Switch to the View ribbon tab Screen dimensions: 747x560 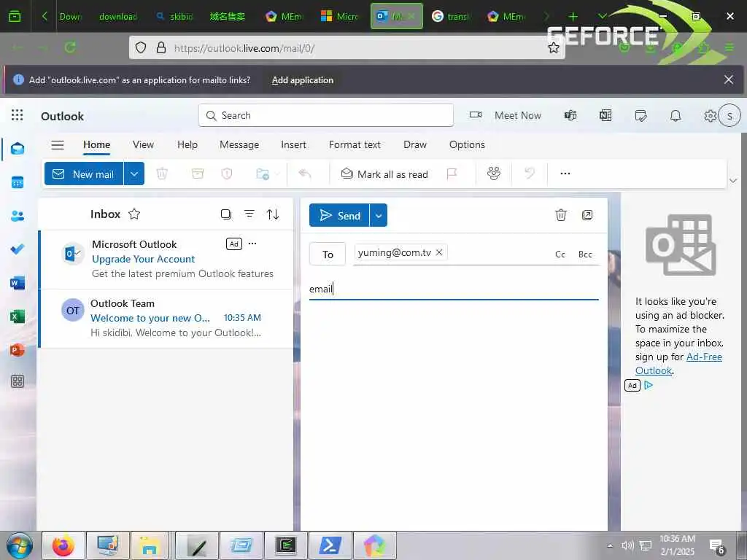click(x=144, y=145)
